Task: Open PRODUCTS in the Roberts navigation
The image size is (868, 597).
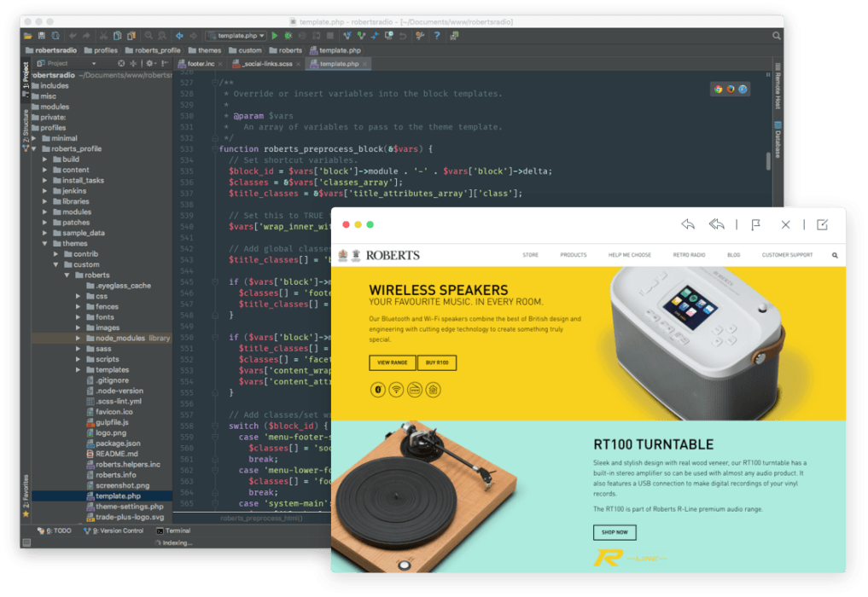Action: [x=573, y=255]
